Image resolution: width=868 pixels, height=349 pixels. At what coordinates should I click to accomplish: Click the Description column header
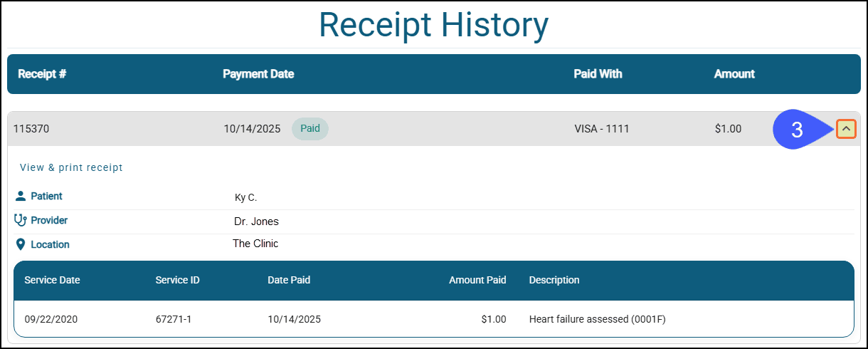click(554, 281)
